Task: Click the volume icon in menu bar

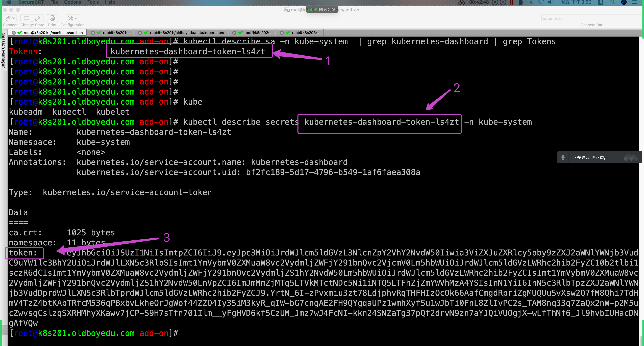Action: point(551,2)
